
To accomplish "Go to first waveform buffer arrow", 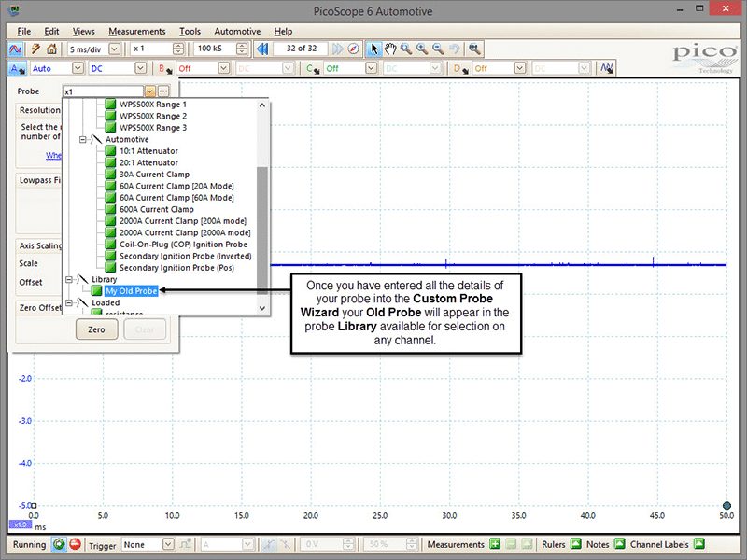I will pyautogui.click(x=262, y=49).
